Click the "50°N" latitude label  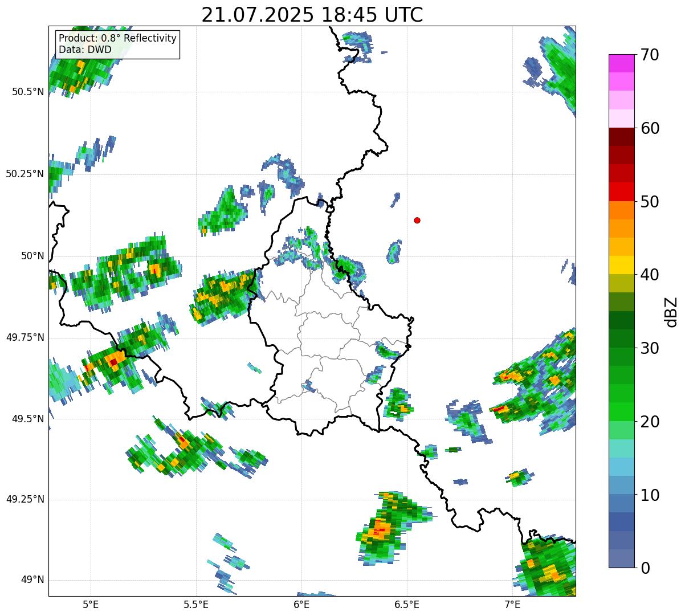(x=32, y=255)
